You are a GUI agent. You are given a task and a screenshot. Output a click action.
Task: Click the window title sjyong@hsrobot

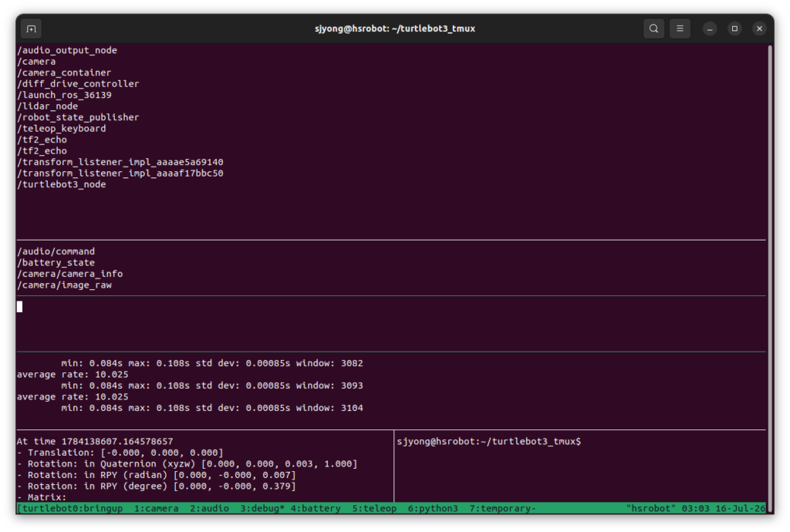click(395, 29)
